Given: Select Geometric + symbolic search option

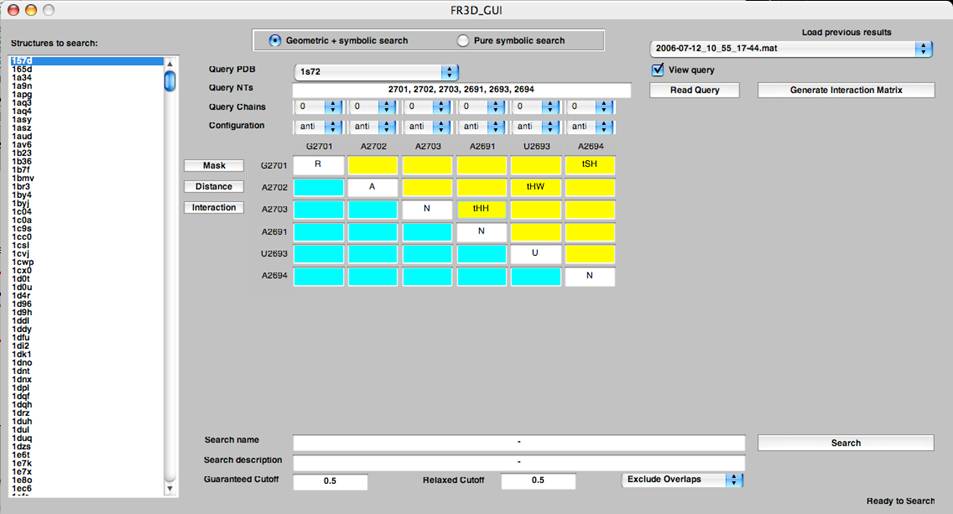Looking at the screenshot, I should (x=275, y=41).
